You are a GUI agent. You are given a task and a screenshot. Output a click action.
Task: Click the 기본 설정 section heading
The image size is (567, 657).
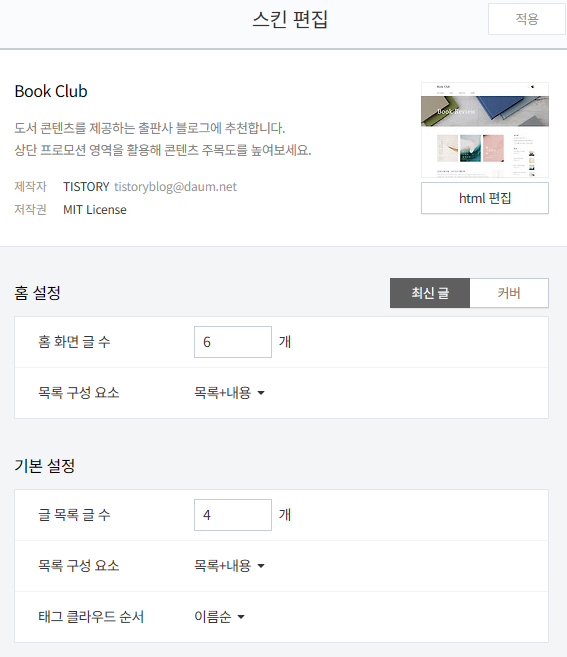[x=45, y=466]
